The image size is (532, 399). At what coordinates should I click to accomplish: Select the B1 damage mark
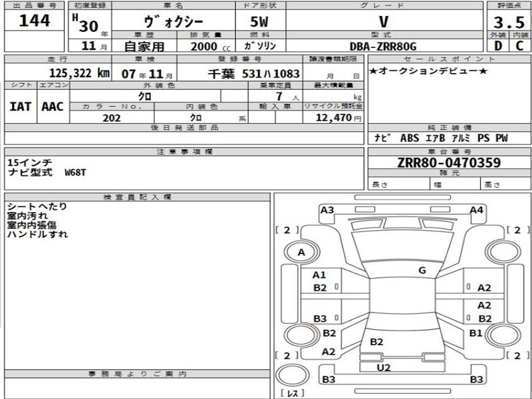[475, 333]
